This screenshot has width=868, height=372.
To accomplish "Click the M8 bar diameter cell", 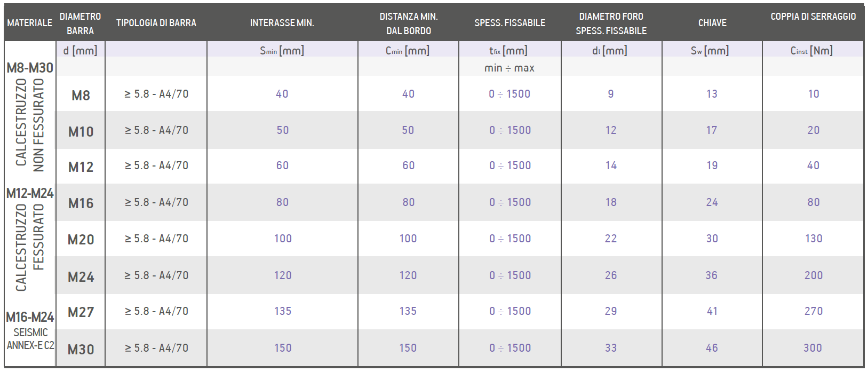I will pyautogui.click(x=81, y=96).
